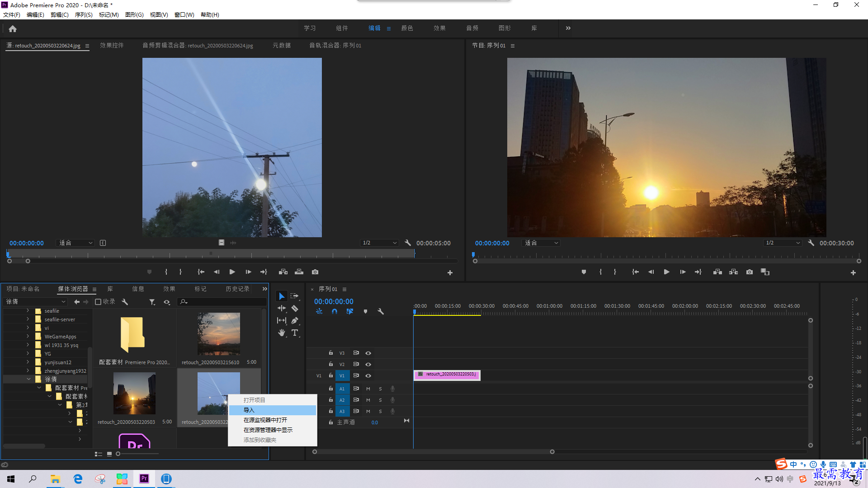The height and width of the screenshot is (488, 868).
Task: Select retouch_20200503215610 thumbnail
Action: pos(219,334)
